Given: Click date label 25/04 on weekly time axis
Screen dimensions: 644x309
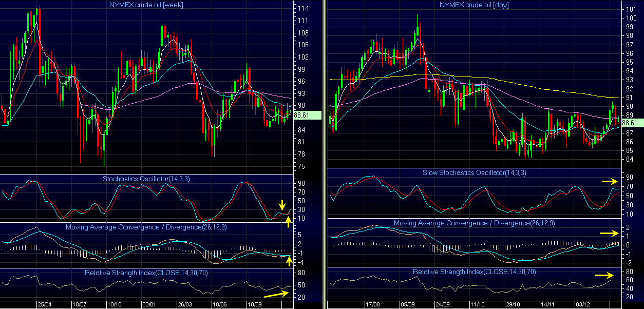Looking at the screenshot, I should [x=45, y=304].
